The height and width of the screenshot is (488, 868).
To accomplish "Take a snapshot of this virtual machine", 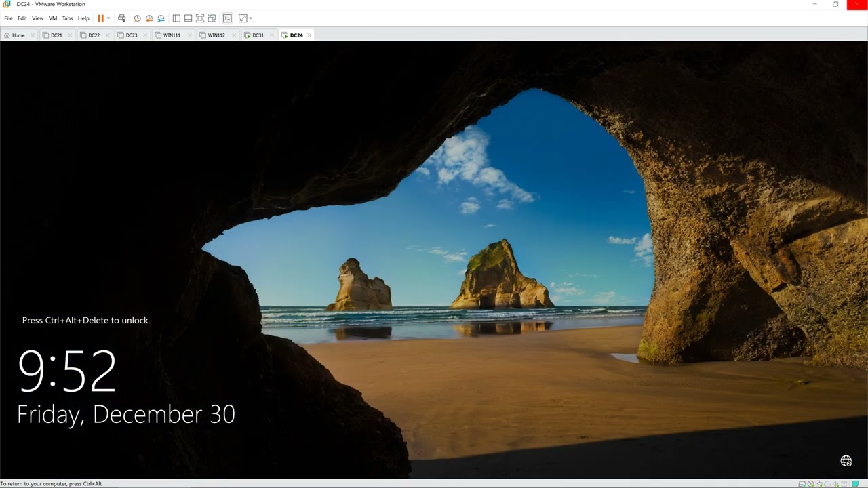I will point(137,18).
